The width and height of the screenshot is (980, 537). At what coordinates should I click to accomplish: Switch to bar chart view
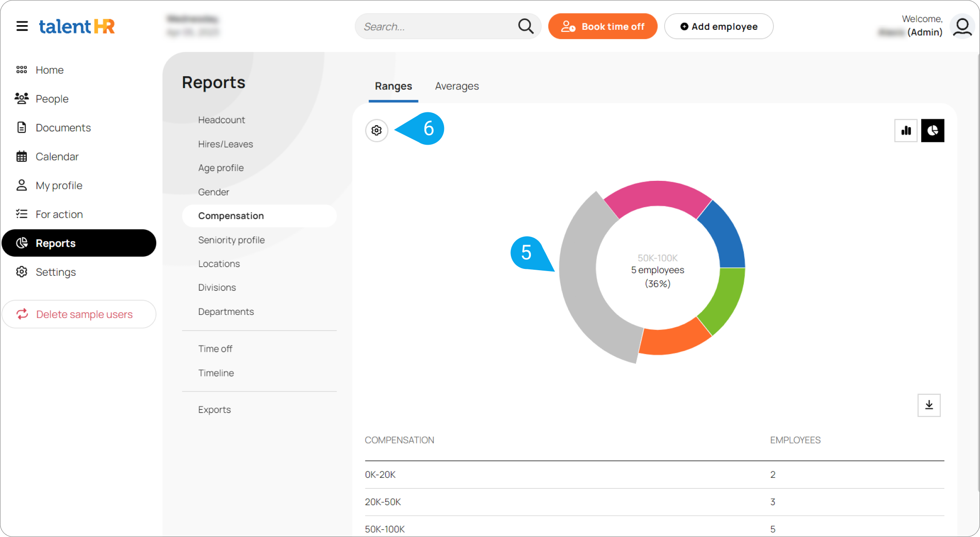[906, 130]
